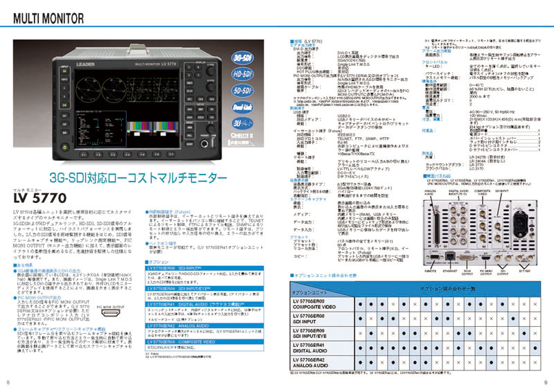Click the blue title 3G-SDI対応ローコストマルチモニター
Screen dimensions: 554x392
point(138,177)
